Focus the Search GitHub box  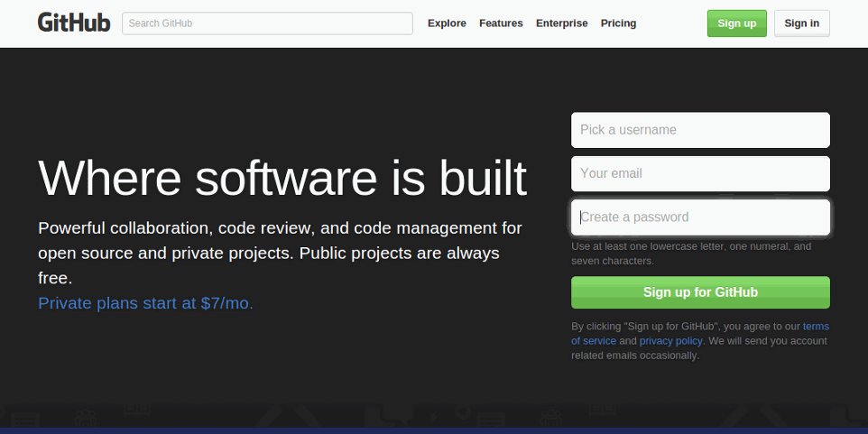tap(267, 23)
